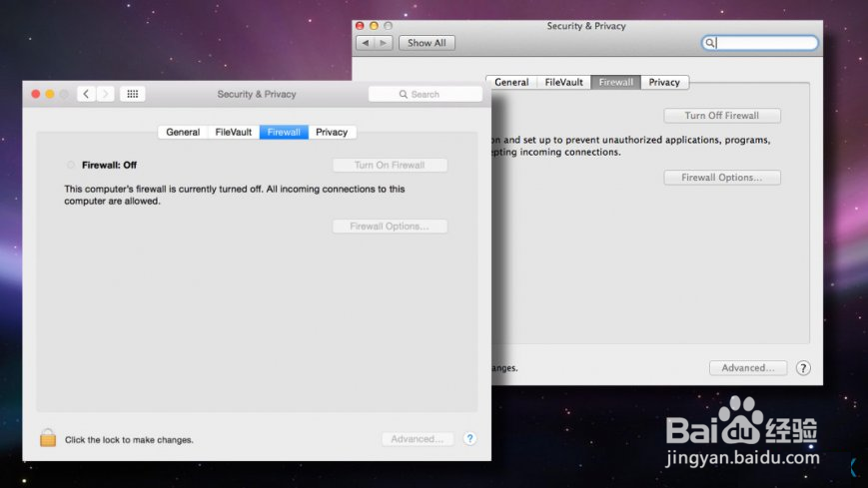Screen dimensions: 868x488
Task: Open help question mark in back window
Action: coord(803,368)
